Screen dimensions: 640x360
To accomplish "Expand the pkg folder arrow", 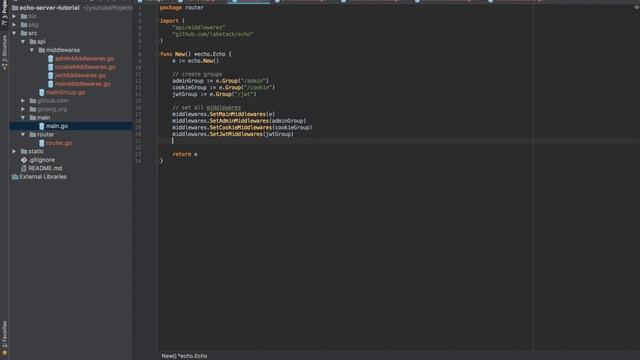I will [14, 25].
